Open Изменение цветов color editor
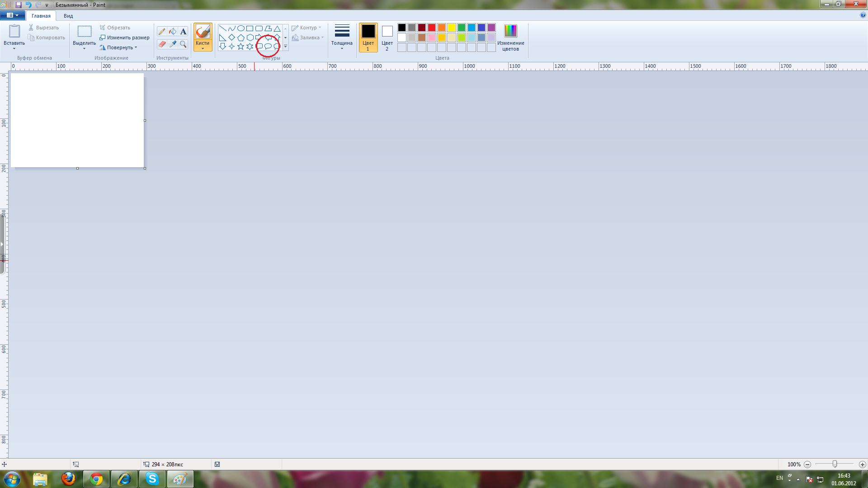This screenshot has height=488, width=868. (x=510, y=38)
